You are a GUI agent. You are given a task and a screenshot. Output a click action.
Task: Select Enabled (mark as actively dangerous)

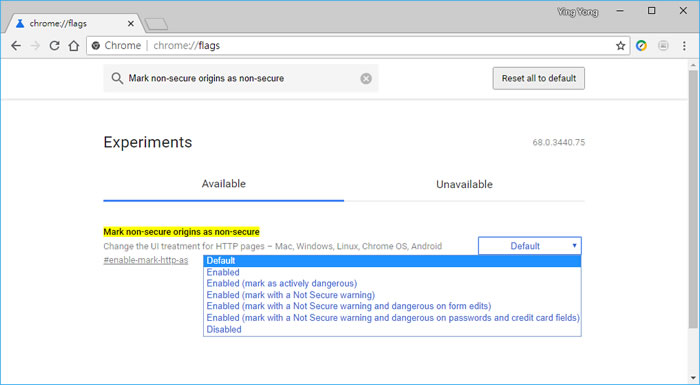tap(392, 284)
